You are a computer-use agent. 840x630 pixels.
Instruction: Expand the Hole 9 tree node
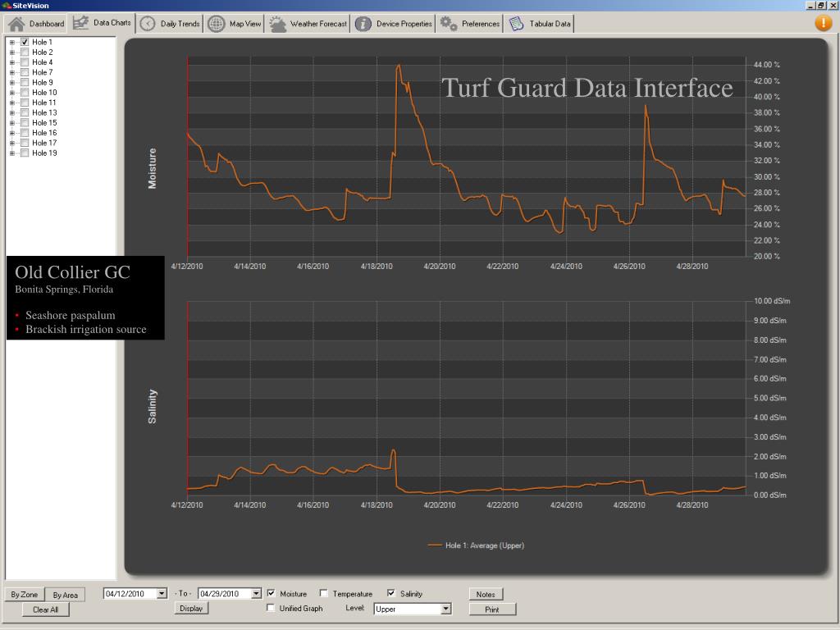click(11, 83)
